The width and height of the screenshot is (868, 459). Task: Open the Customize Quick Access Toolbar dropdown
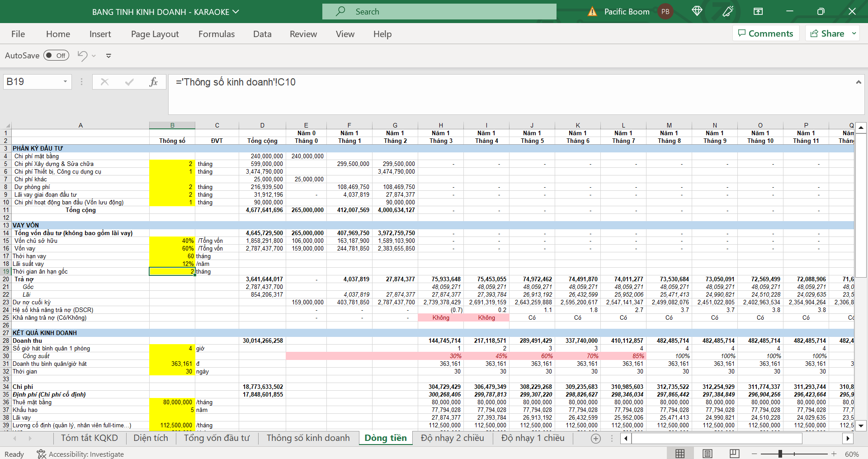pos(108,56)
